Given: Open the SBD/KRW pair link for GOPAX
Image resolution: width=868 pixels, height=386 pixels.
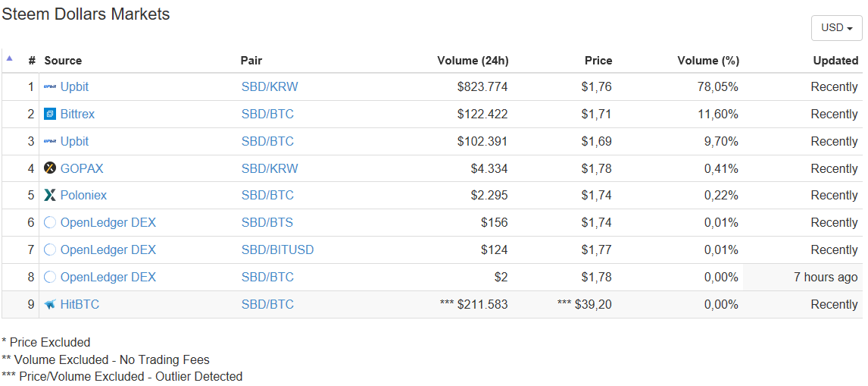Looking at the screenshot, I should coord(270,168).
